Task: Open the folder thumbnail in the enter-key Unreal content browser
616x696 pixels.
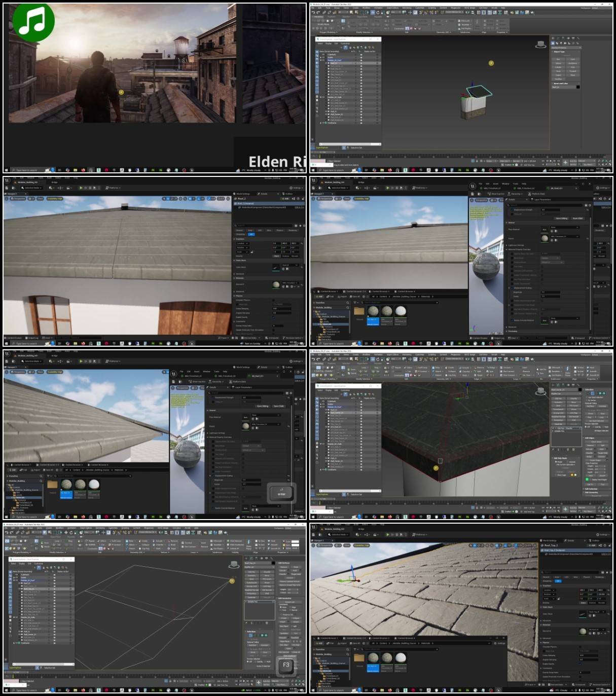Action: click(53, 485)
